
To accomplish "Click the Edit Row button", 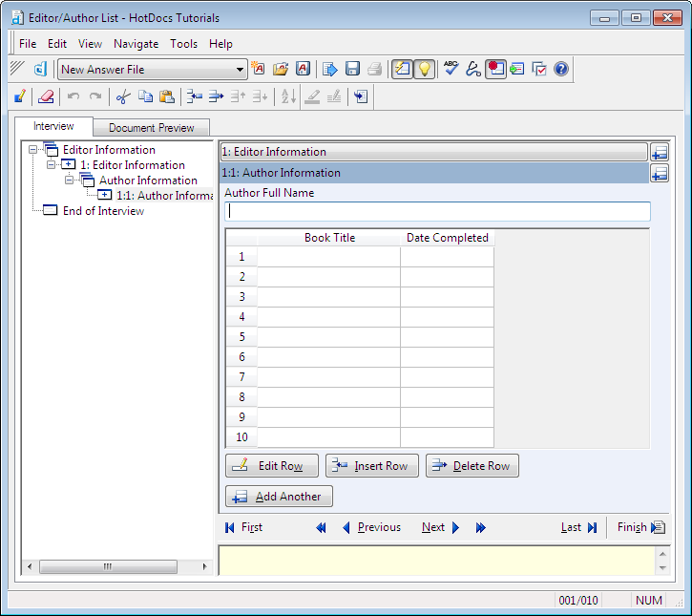I will coord(272,465).
